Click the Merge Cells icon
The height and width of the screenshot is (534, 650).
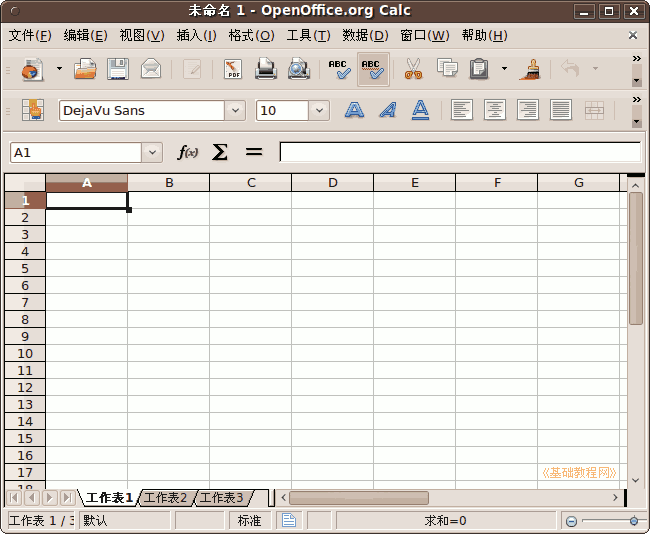click(594, 110)
